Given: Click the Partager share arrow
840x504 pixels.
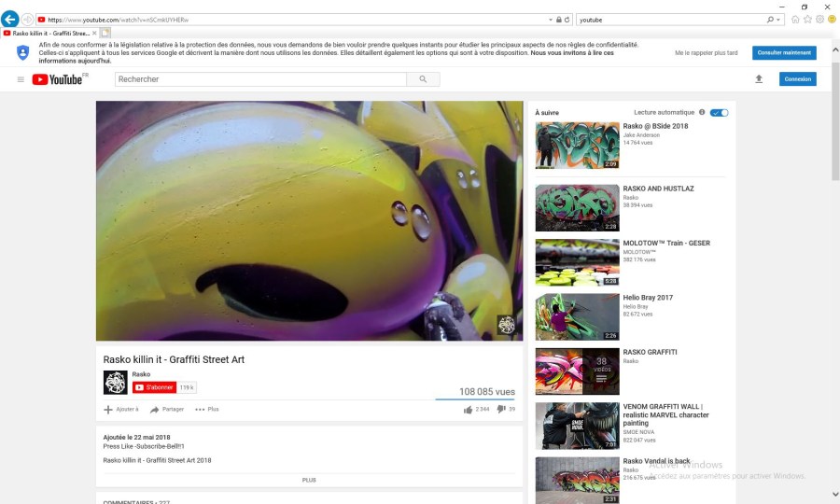Looking at the screenshot, I should pos(155,409).
